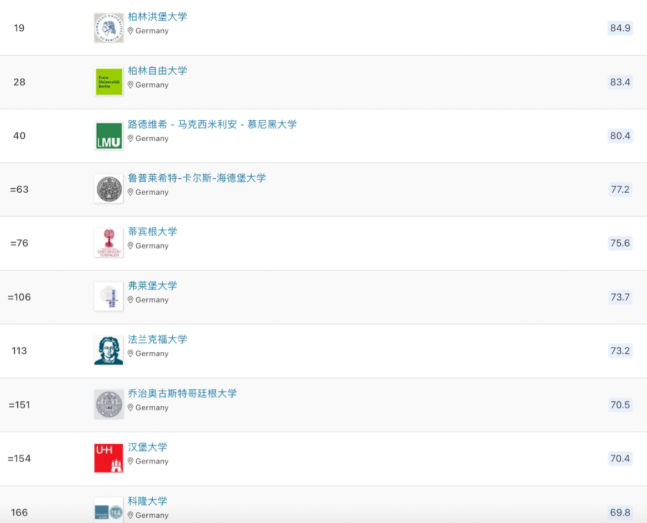
Task: Open the 乔治奥古斯特哥廷根大学 link
Action: point(182,393)
